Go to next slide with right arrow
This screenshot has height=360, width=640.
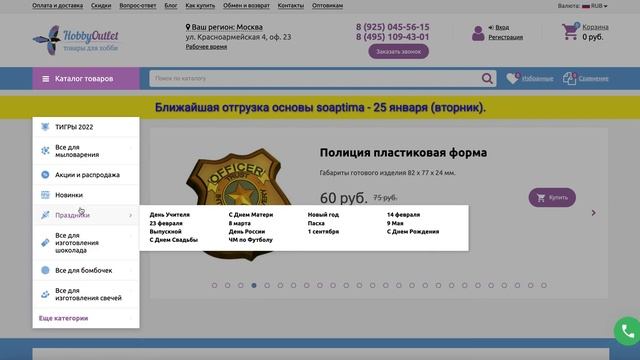593,213
